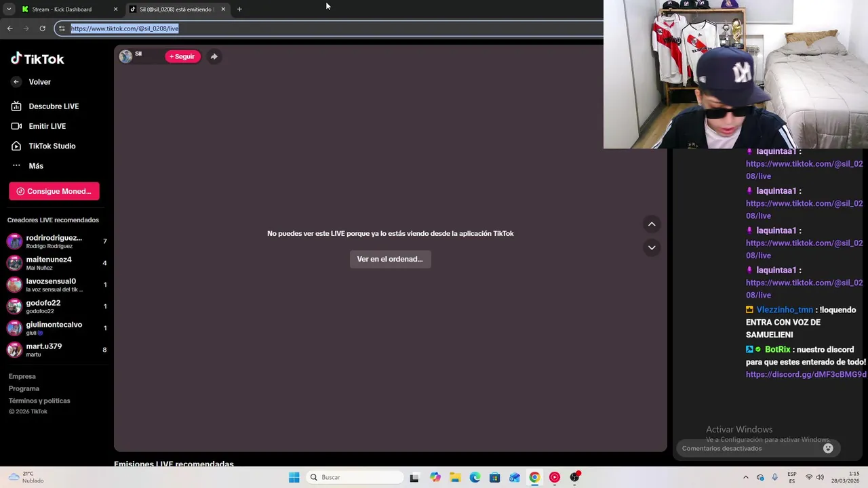
Task: Click the Wi-Fi network tray icon
Action: coord(809,477)
